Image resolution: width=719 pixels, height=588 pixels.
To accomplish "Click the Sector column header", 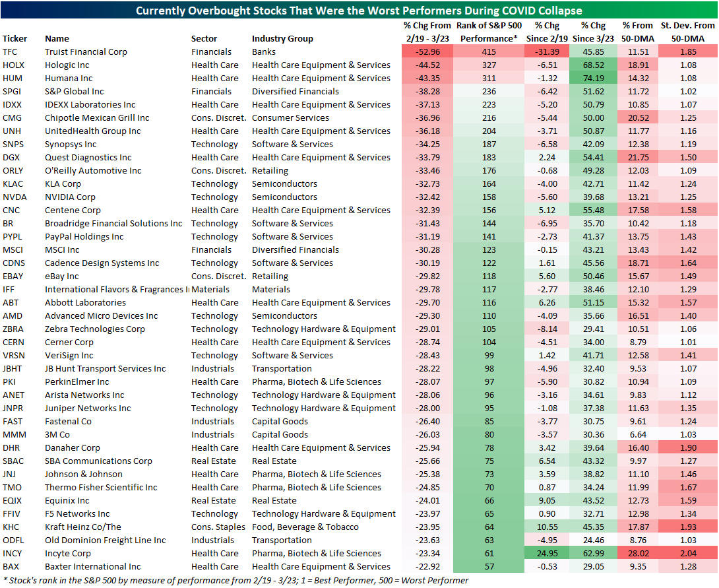I will (x=204, y=38).
